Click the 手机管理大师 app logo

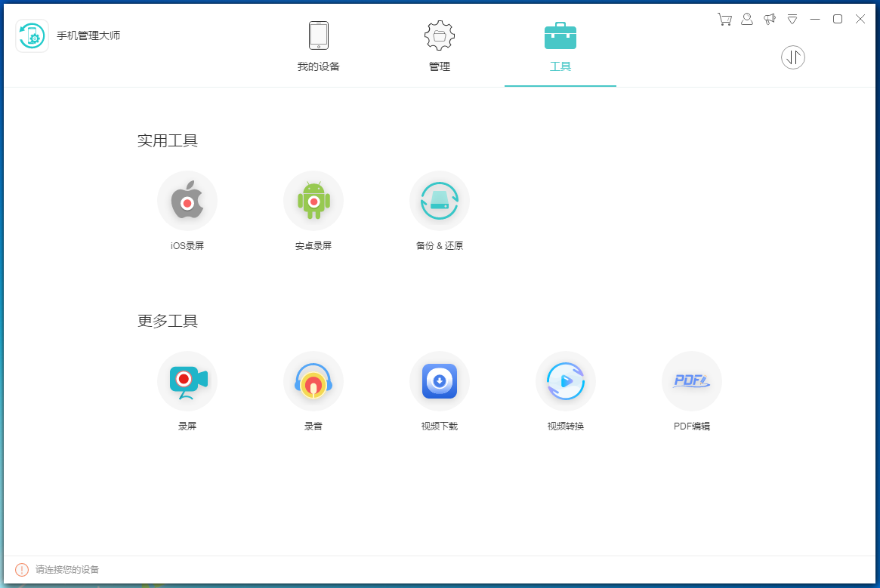pyautogui.click(x=32, y=36)
